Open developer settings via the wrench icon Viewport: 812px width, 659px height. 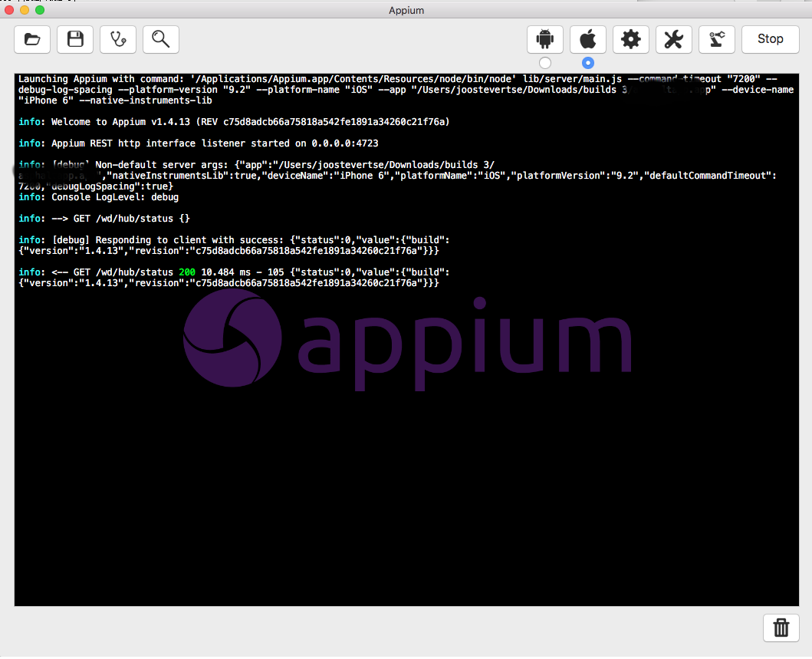click(x=673, y=39)
